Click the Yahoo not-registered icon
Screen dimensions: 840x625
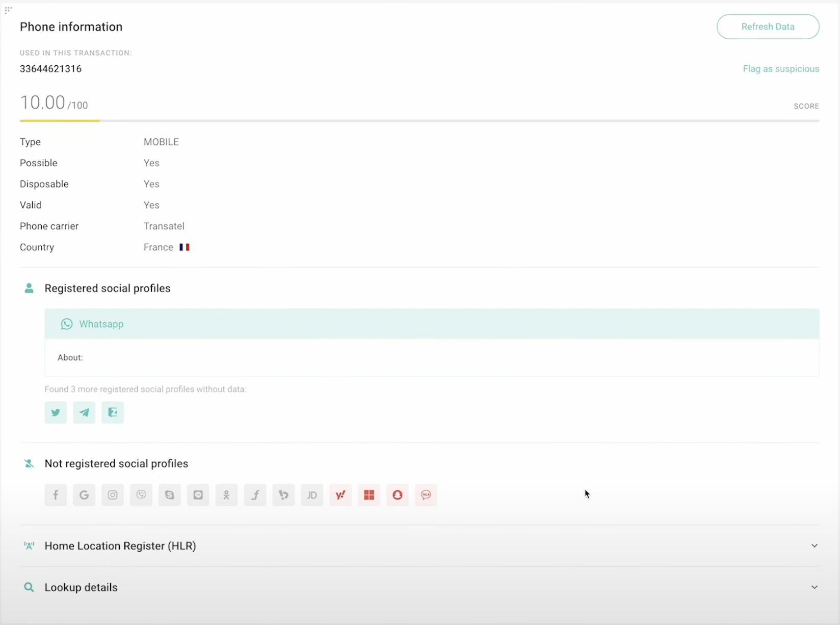(340, 495)
